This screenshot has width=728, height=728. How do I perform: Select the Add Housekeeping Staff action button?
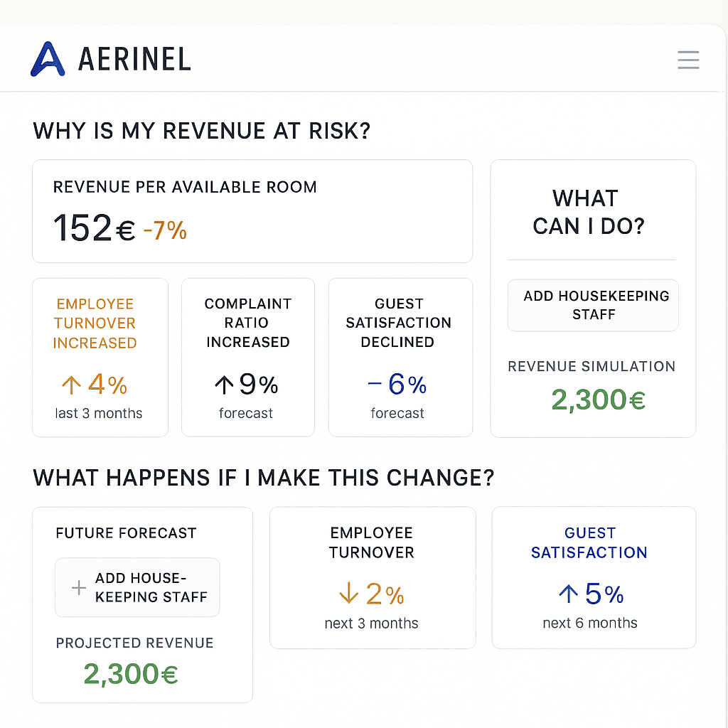[593, 305]
